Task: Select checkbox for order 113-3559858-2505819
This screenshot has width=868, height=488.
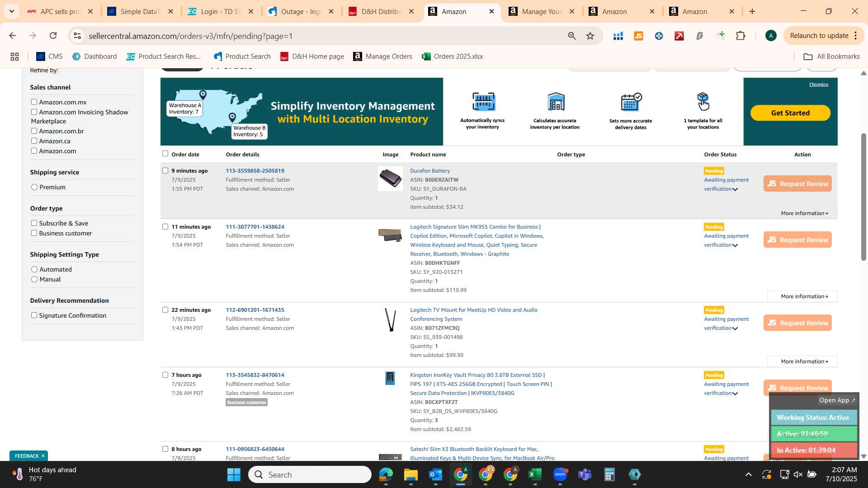Action: click(165, 171)
